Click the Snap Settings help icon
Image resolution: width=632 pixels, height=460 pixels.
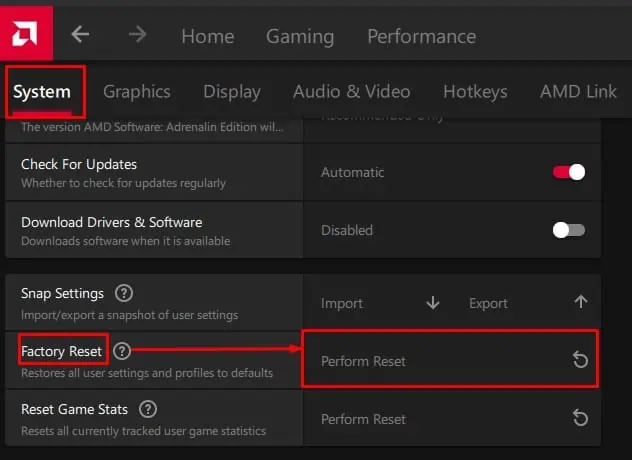pos(124,293)
